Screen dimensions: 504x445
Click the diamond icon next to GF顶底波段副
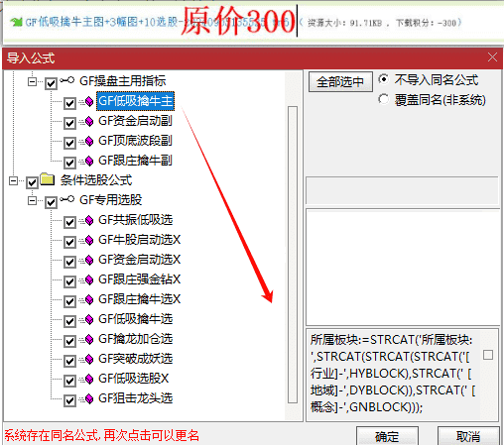88,142
